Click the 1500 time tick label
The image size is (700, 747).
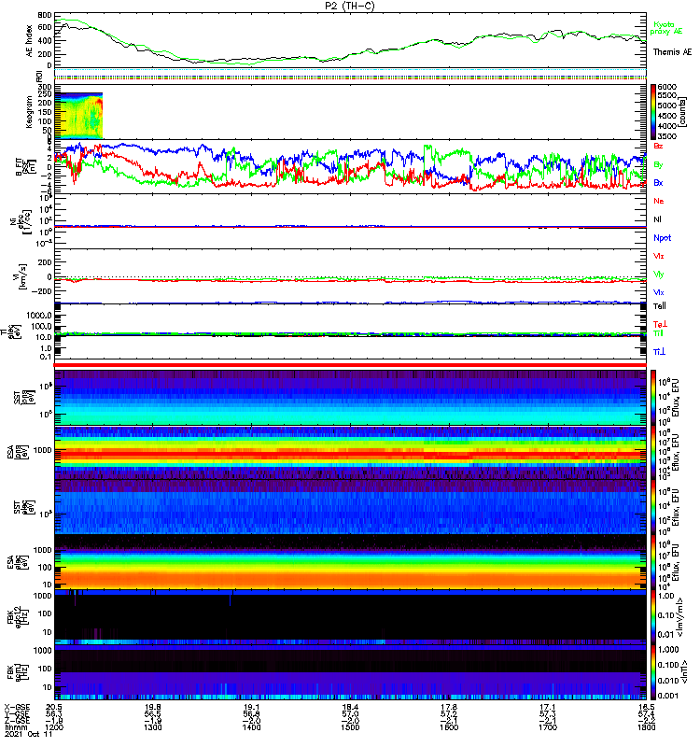350,727
